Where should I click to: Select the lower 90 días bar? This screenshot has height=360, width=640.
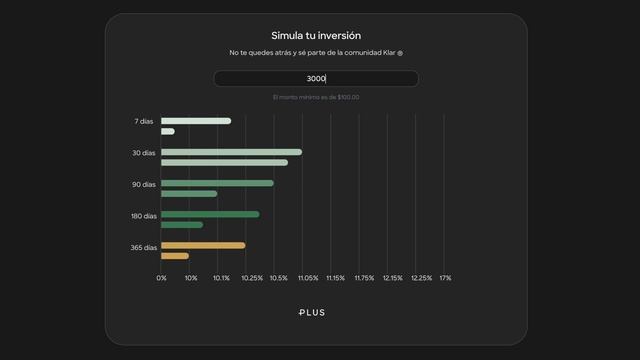pyautogui.click(x=189, y=194)
